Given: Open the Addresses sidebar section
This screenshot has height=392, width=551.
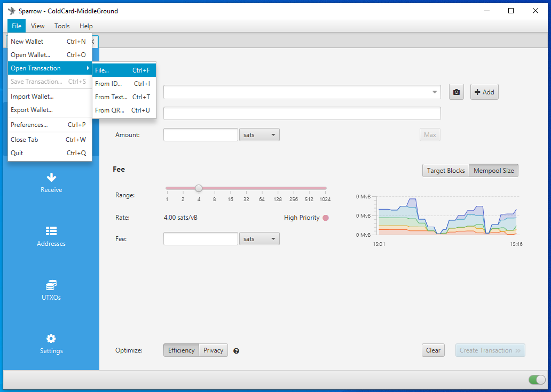Looking at the screenshot, I should pyautogui.click(x=51, y=237).
